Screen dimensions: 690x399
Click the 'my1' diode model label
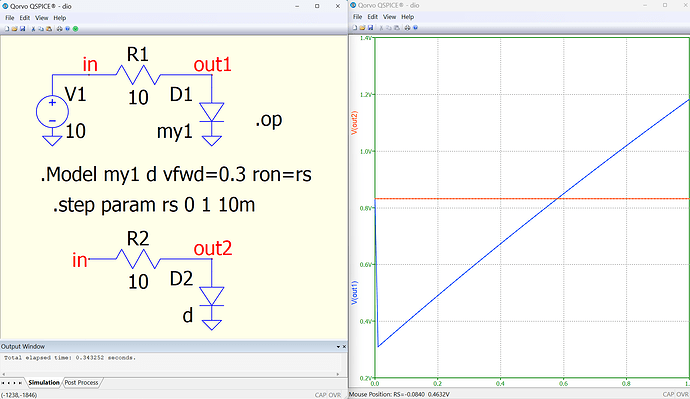click(175, 132)
